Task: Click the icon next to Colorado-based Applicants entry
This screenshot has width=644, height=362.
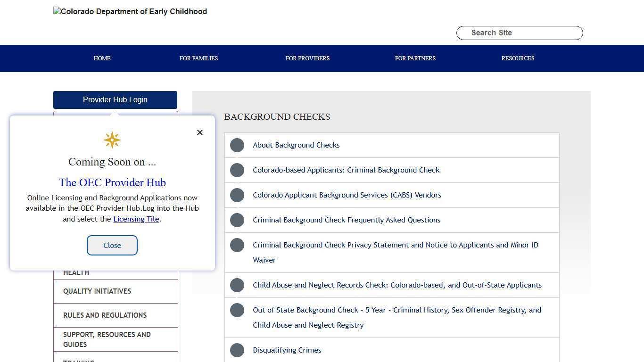Action: click(x=237, y=170)
